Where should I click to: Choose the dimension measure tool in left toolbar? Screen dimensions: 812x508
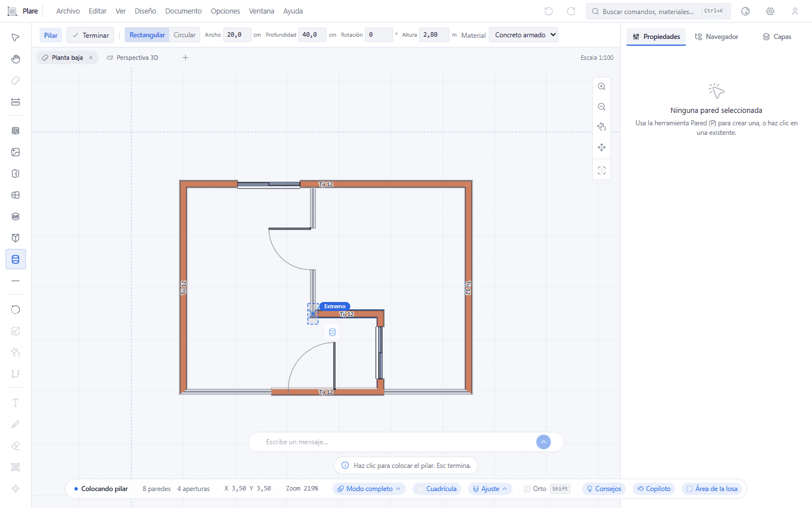16,102
